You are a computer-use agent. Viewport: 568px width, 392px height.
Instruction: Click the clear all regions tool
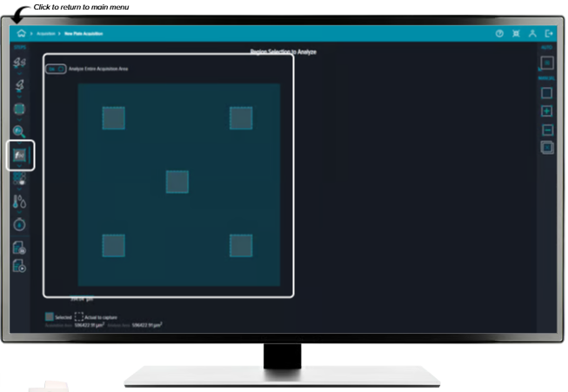coord(547,148)
